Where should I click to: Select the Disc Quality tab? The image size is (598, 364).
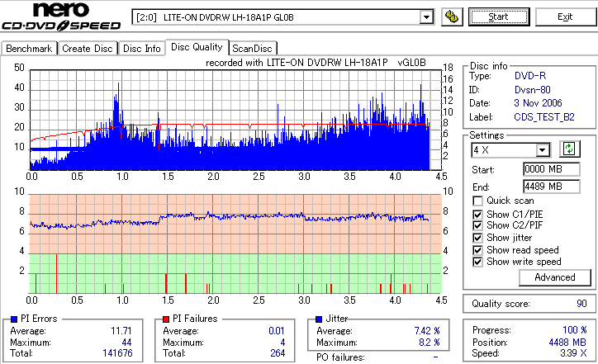(197, 47)
